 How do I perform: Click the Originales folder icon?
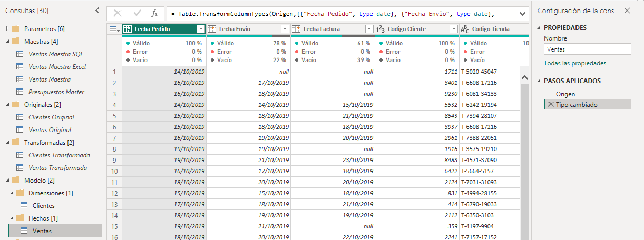click(16, 104)
